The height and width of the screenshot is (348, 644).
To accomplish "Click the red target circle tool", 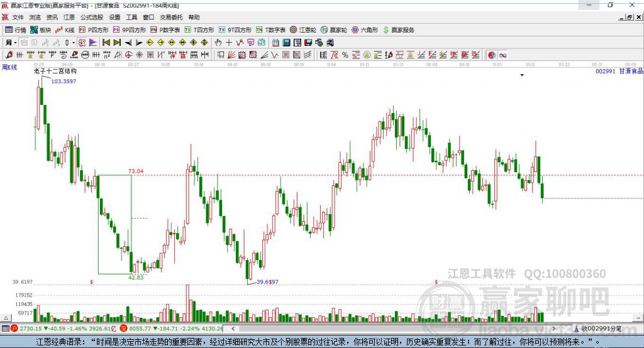I will 128,55.
